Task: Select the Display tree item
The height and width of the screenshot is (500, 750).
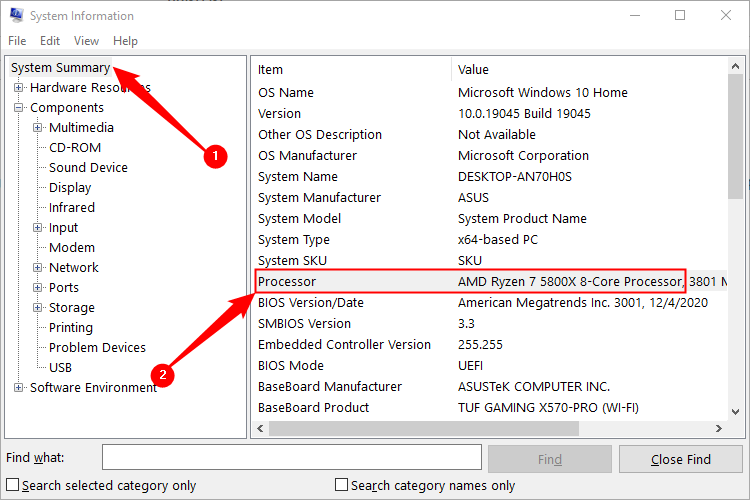Action: point(70,188)
